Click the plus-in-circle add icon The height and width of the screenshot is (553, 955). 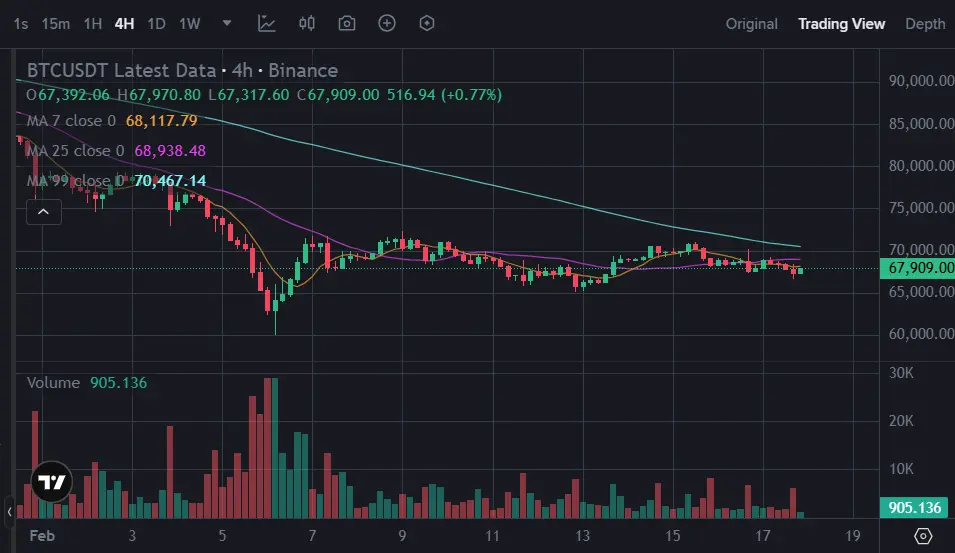click(x=387, y=23)
